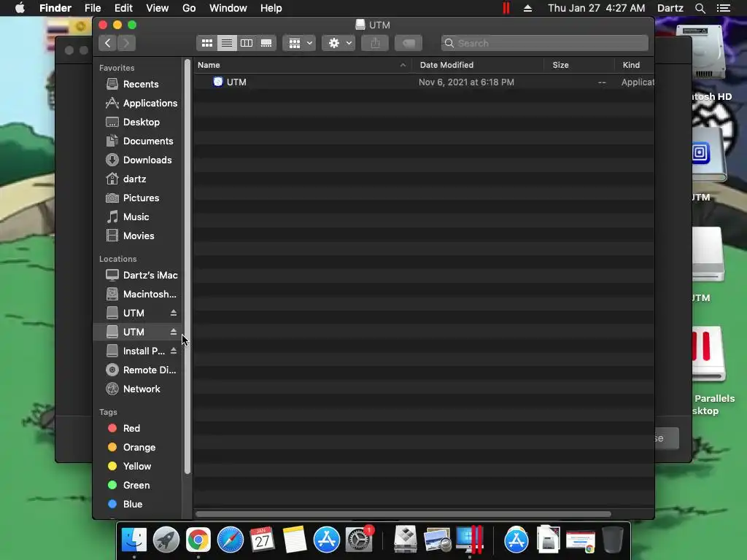Viewport: 747px width, 560px height.
Task: Sort by the Name column header
Action: [x=303, y=65]
